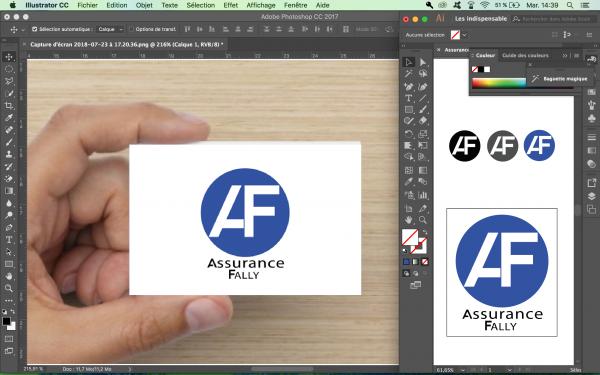Enable Options de transf. checkbox
The width and height of the screenshot is (600, 375).
pyautogui.click(x=131, y=29)
